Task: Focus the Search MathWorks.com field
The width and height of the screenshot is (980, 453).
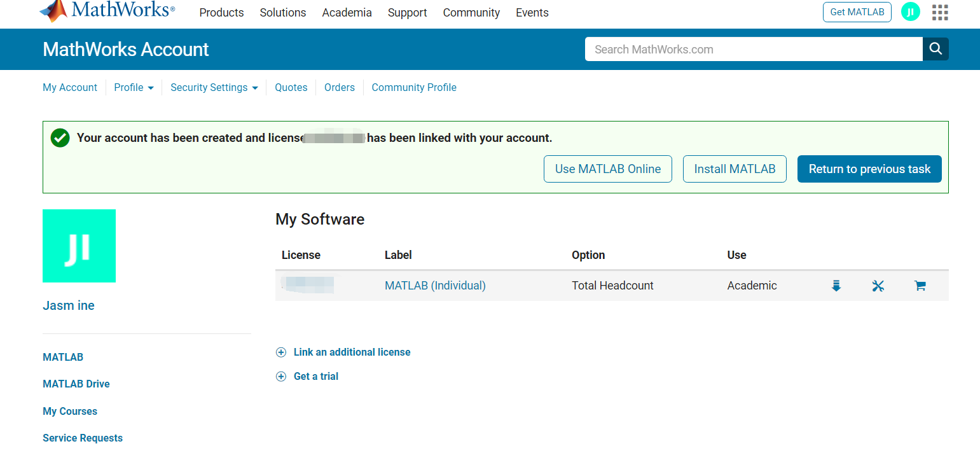Action: 754,49
